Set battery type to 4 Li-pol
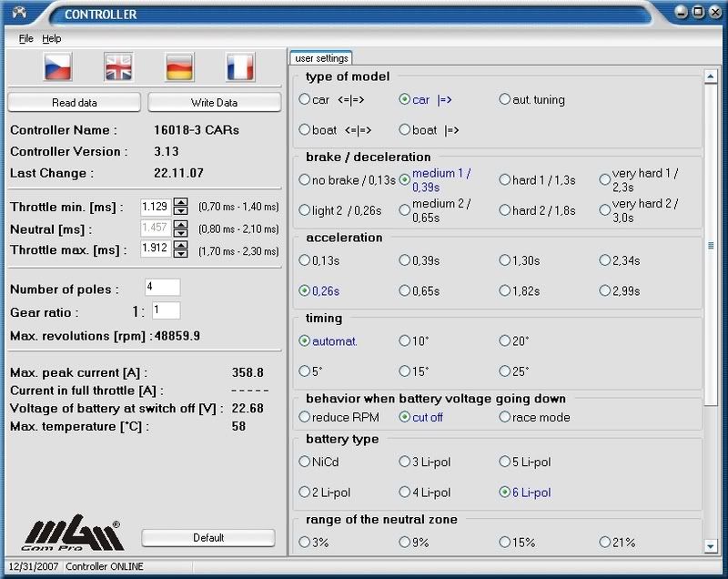This screenshot has width=728, height=579. click(405, 493)
